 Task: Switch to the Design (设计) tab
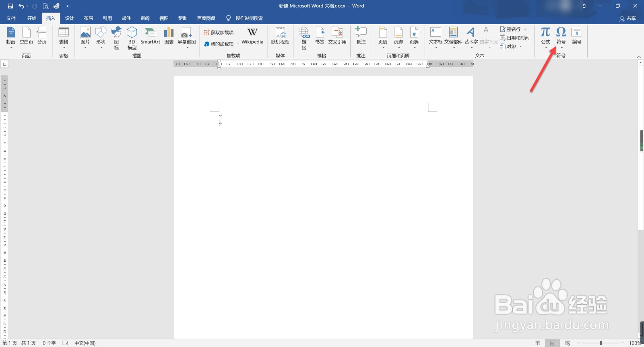tap(70, 18)
